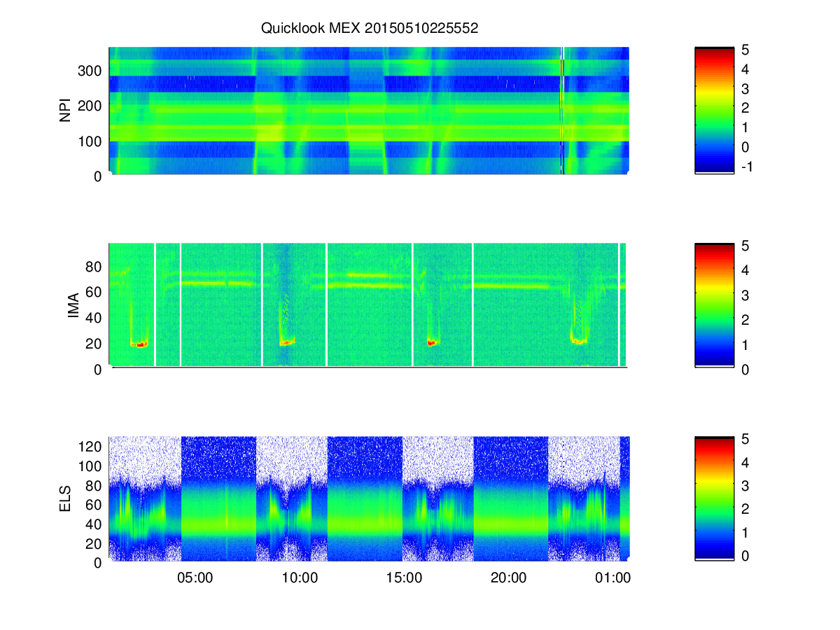
Task: Select the ELS y-axis label
Action: click(x=66, y=500)
